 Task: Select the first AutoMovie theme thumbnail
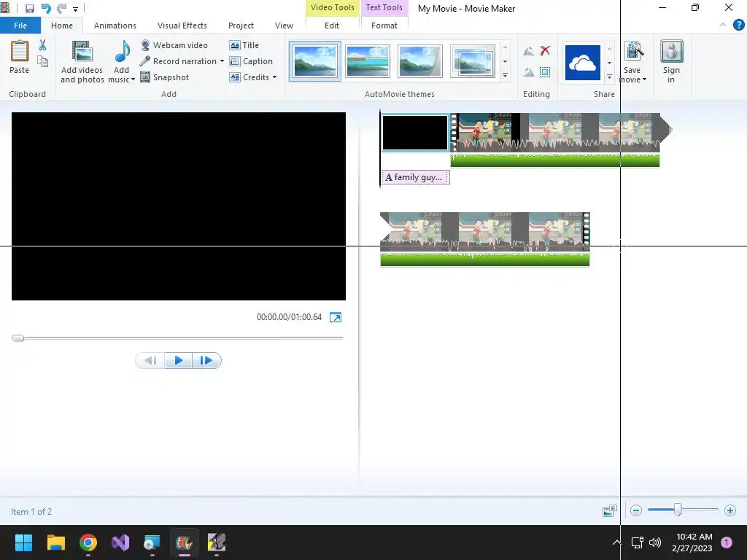(x=315, y=61)
